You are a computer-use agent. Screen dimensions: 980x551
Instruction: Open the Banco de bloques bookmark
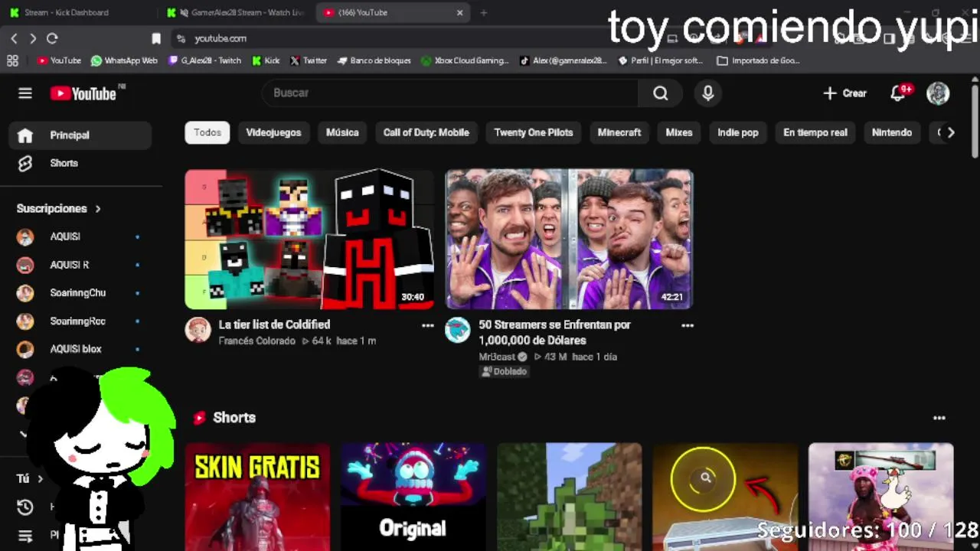coord(374,60)
